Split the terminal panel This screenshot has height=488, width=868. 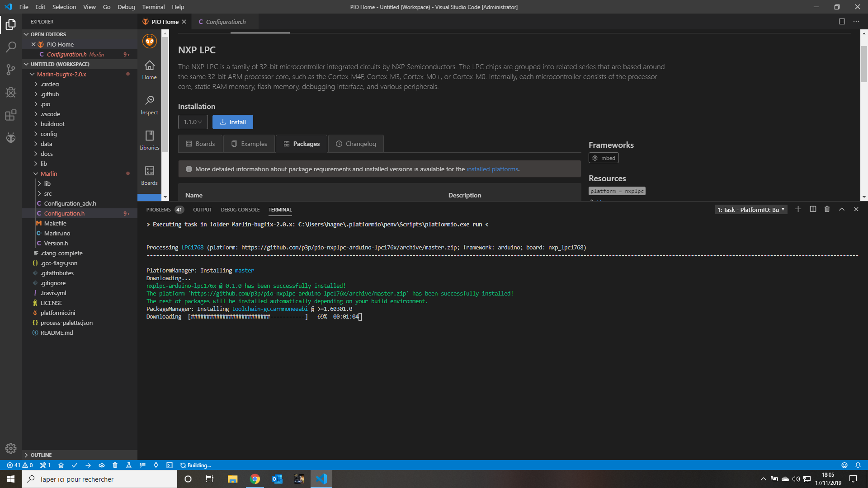point(813,209)
